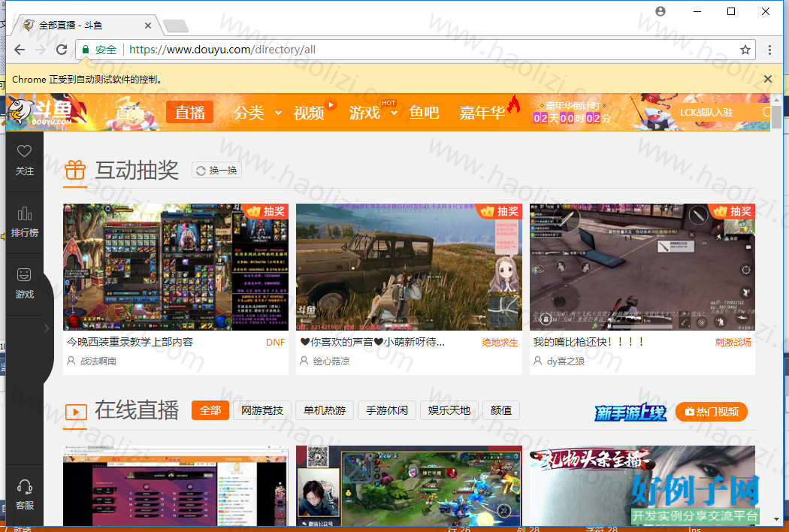Open the 游戏 icon in left sidebar
789x532 pixels.
tap(24, 275)
